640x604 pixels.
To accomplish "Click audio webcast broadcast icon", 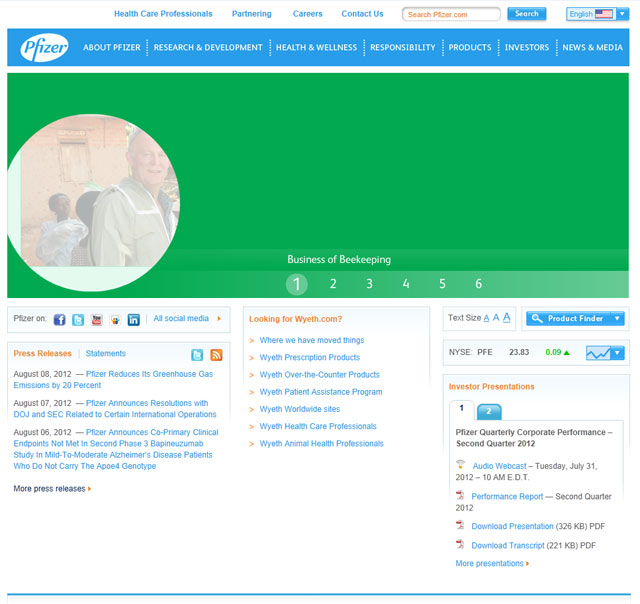I will (x=460, y=464).
